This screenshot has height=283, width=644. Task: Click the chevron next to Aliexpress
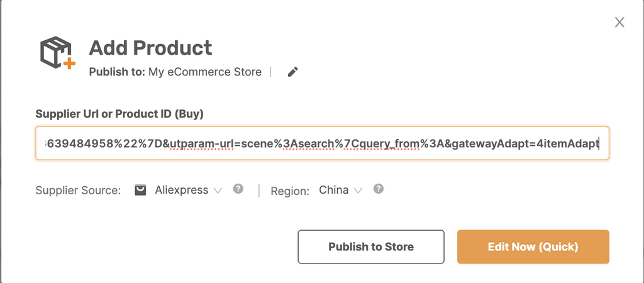[x=218, y=191]
